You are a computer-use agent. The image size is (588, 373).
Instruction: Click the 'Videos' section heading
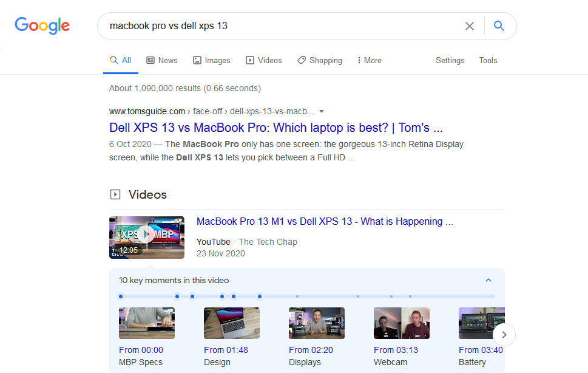147,194
